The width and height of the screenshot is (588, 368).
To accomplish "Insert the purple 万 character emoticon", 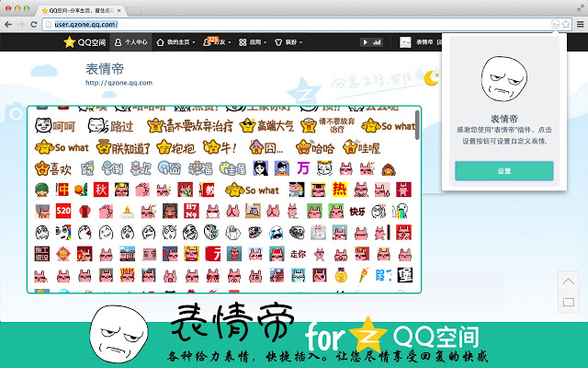I will click(302, 168).
